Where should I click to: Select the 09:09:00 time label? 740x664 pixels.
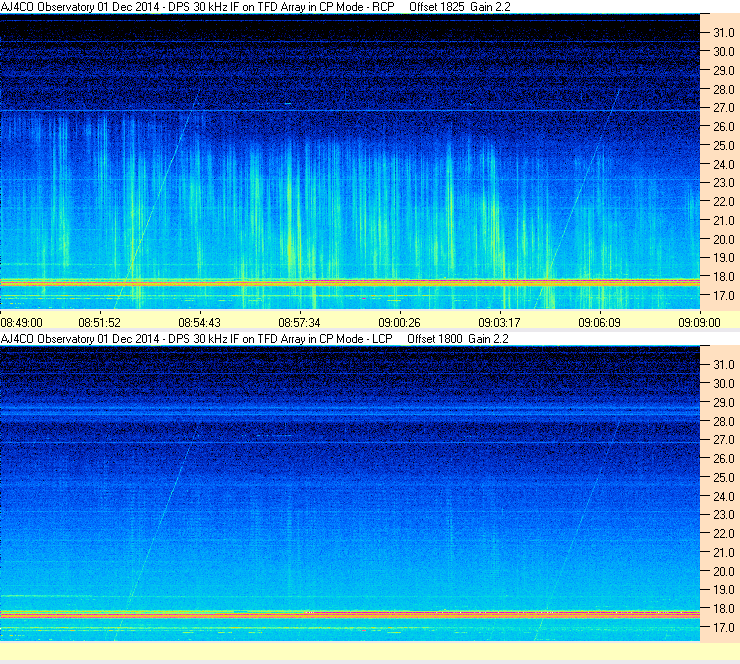pos(699,323)
